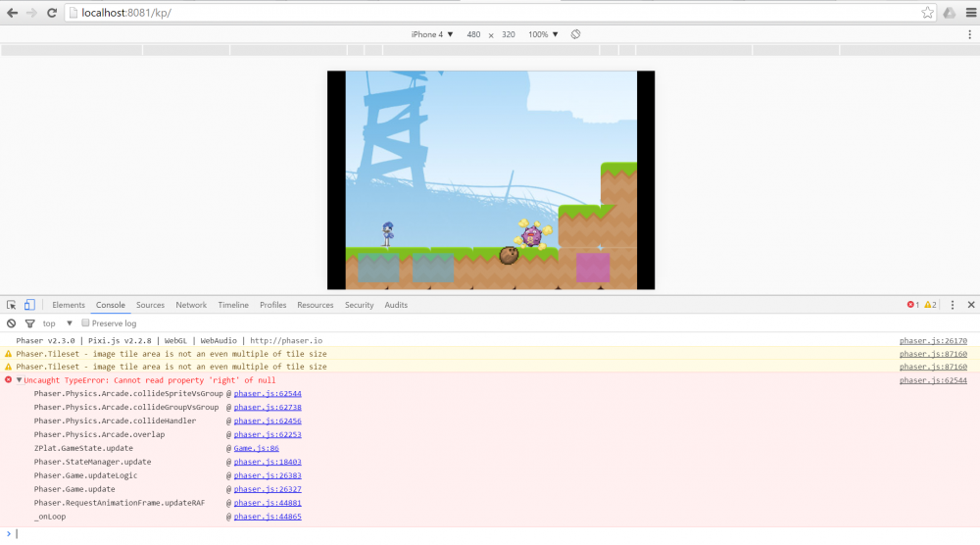Screen dimensions: 980x545
Task: Select the first Phaser.Tileset warning message
Action: [x=171, y=354]
